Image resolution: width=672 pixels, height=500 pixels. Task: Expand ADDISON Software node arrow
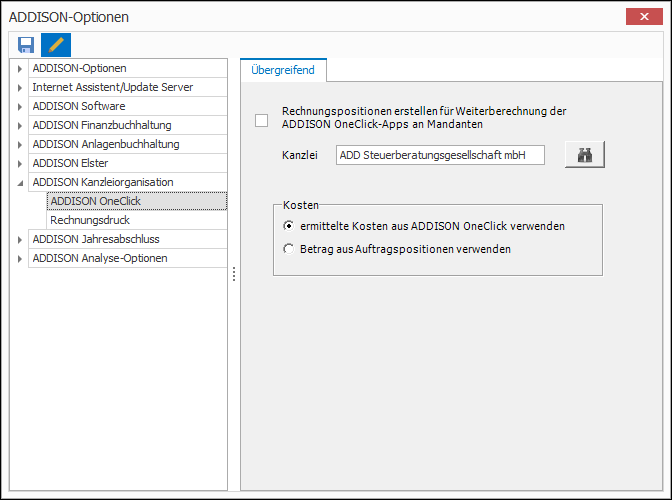pyautogui.click(x=20, y=107)
